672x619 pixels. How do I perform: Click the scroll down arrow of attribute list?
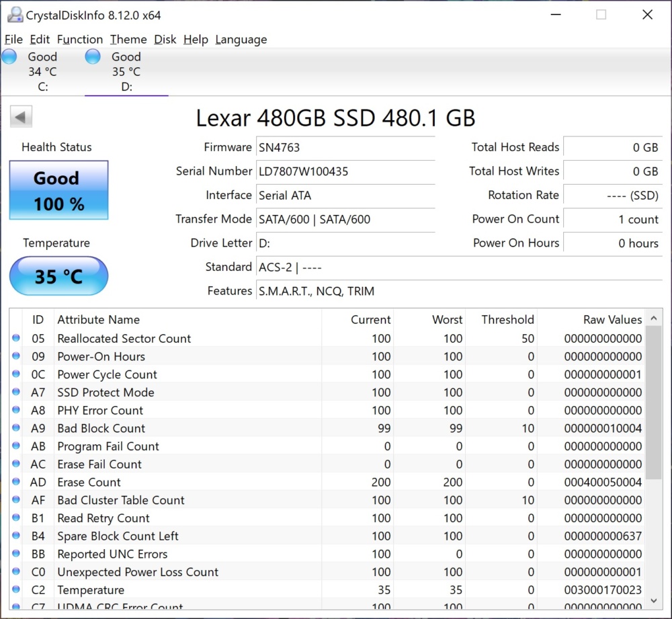coord(654,601)
